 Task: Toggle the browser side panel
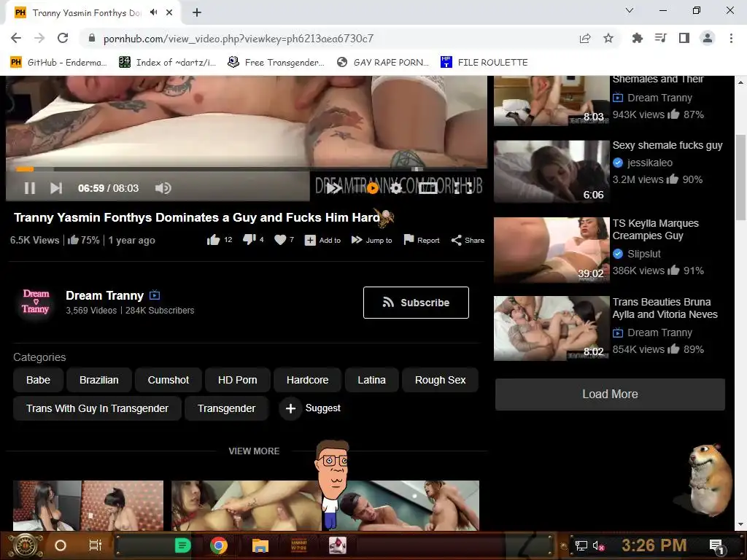[x=684, y=38]
